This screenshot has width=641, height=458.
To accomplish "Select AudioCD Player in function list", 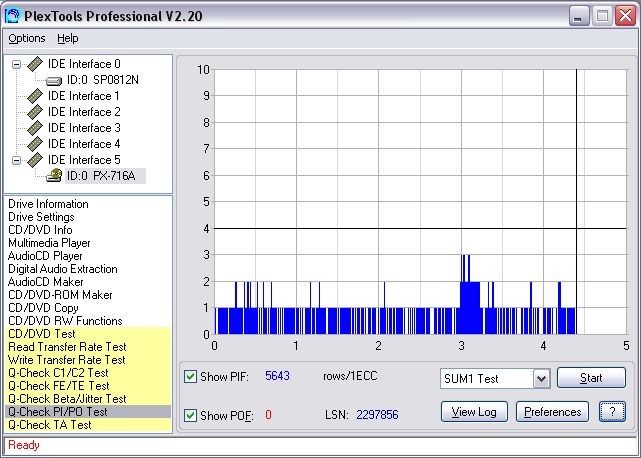I will tap(45, 256).
